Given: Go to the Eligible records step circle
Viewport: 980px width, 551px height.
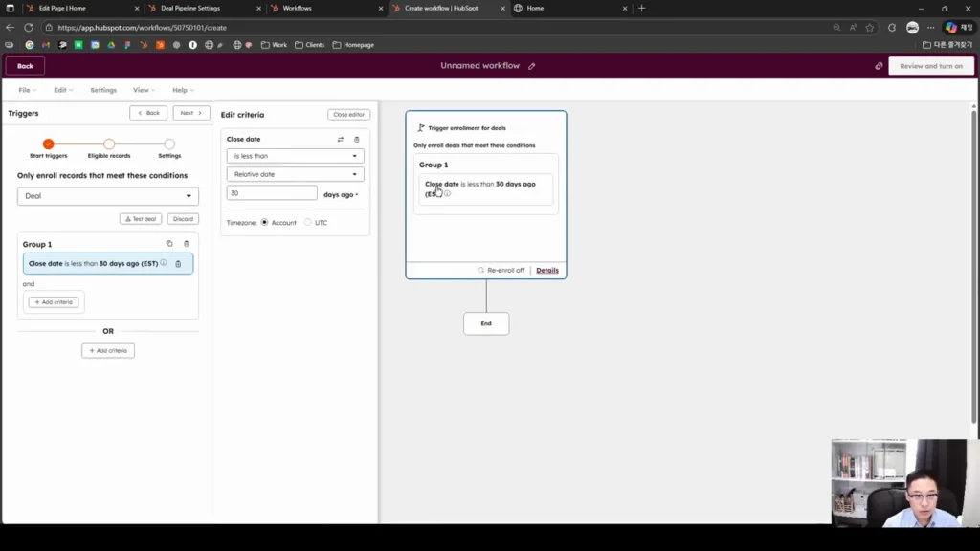Looking at the screenshot, I should pos(109,144).
